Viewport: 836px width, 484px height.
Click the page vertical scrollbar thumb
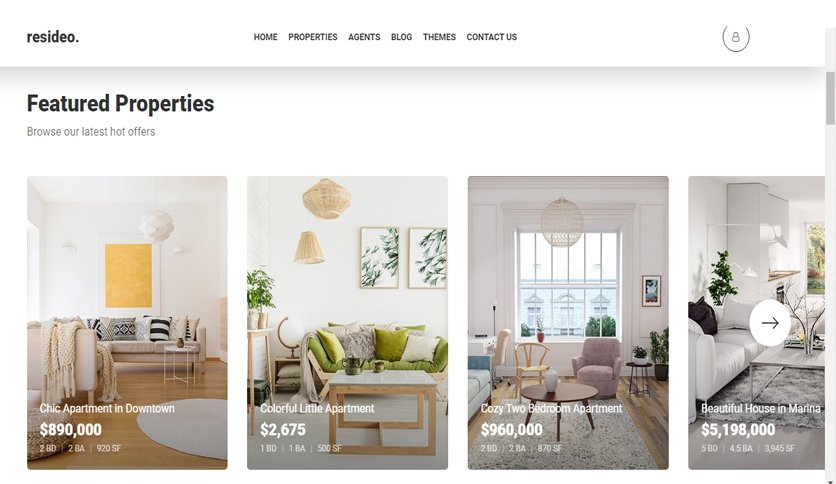(830, 98)
